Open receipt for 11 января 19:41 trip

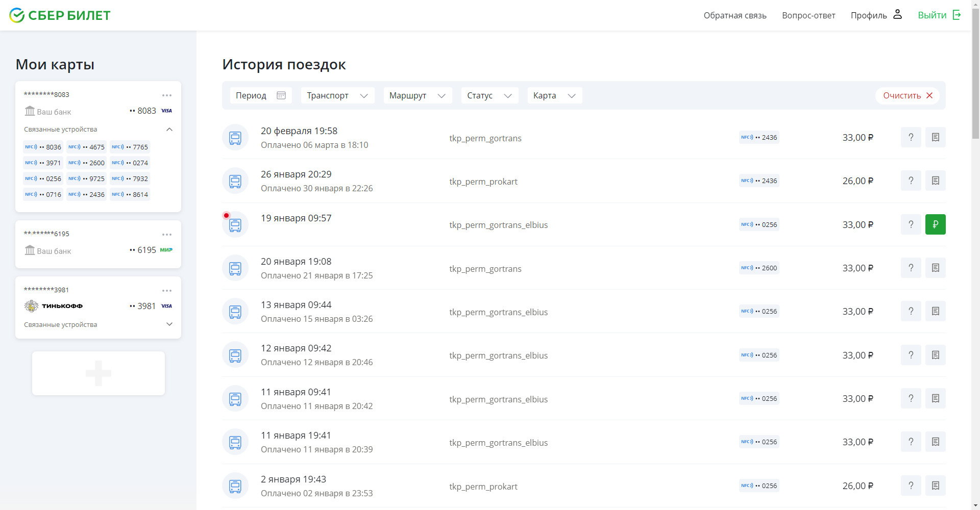tap(935, 442)
